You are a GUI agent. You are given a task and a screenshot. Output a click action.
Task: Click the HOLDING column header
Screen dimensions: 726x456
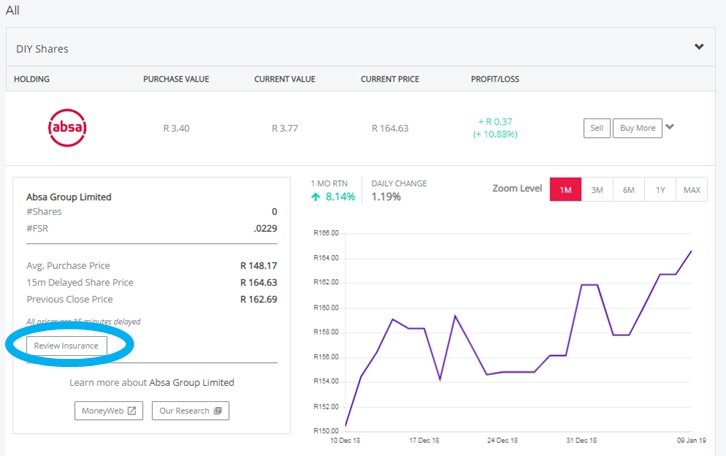[31, 79]
